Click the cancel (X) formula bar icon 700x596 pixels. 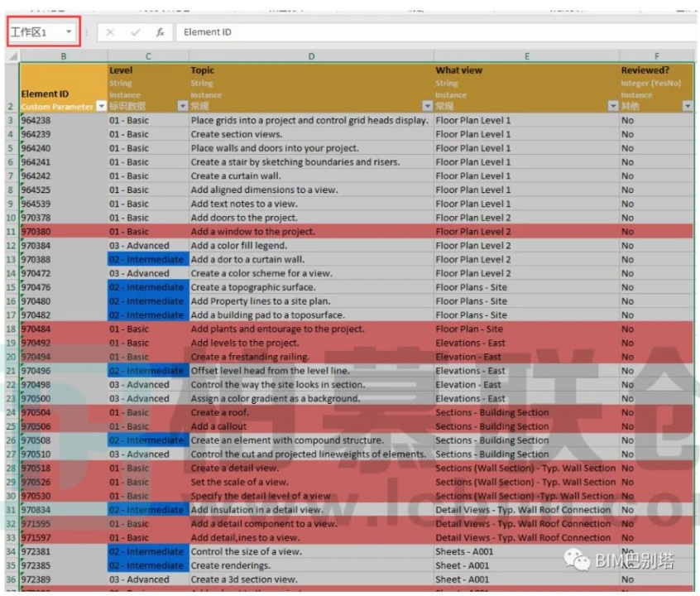[x=110, y=32]
